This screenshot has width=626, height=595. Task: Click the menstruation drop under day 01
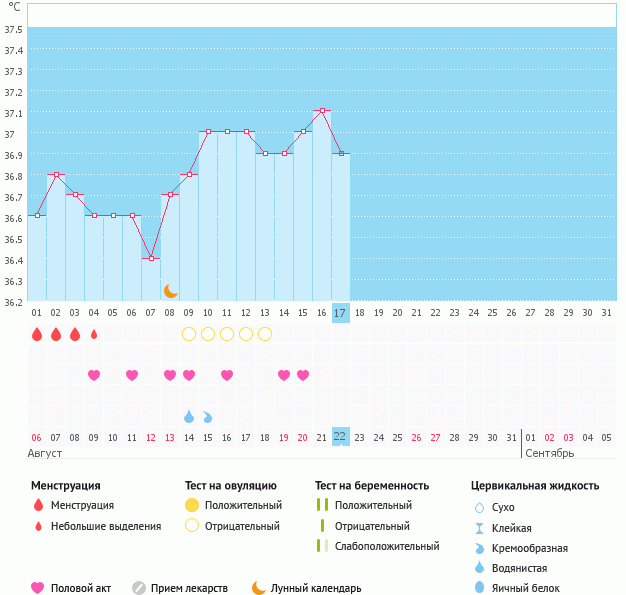pos(37,334)
